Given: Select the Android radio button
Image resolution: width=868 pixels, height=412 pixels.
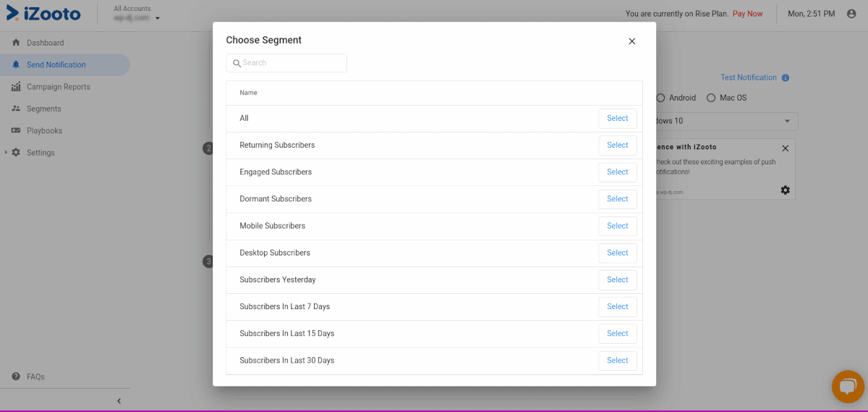Looking at the screenshot, I should 660,98.
